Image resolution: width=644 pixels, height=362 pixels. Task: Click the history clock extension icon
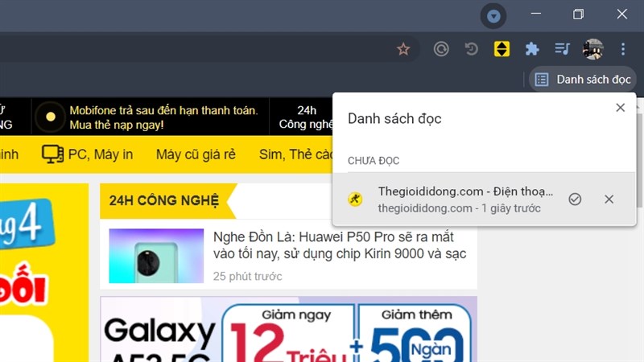[472, 49]
